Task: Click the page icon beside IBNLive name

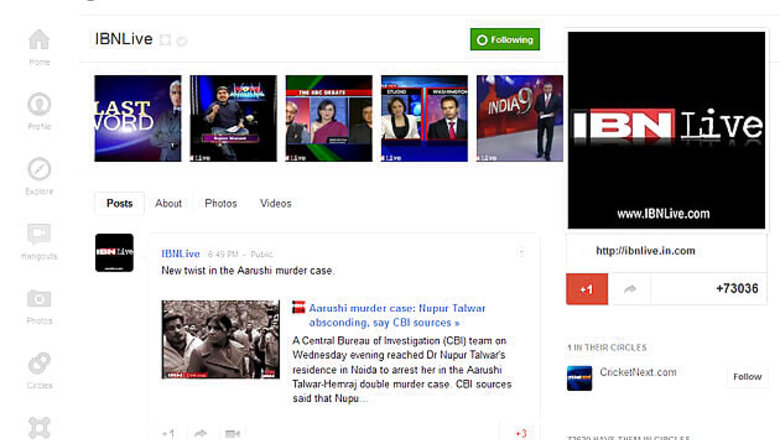Action: click(x=165, y=40)
